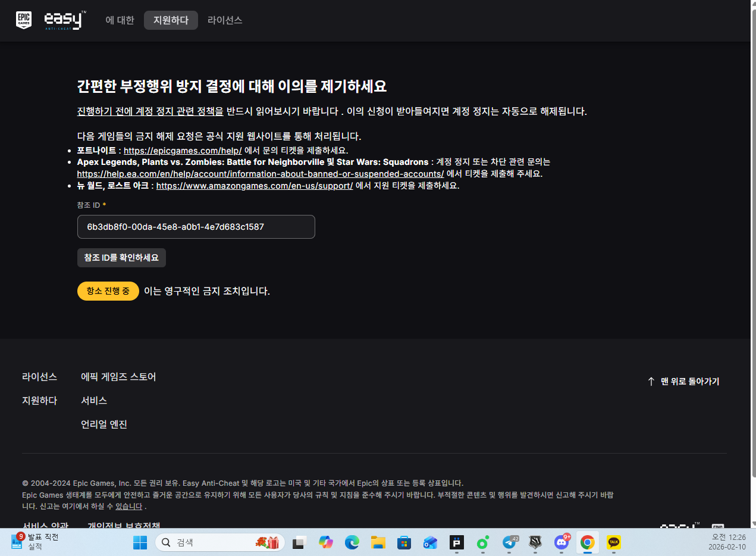Open the help.ea.com banned accounts link

261,174
